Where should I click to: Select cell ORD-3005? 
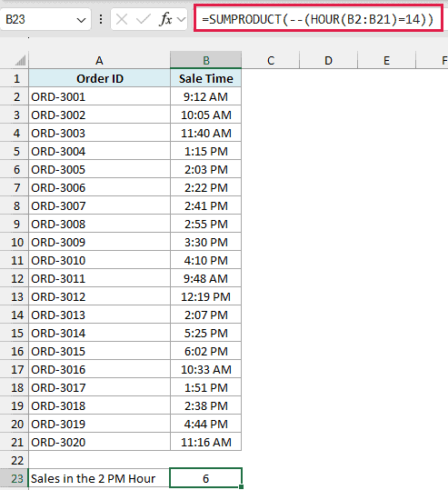click(x=99, y=169)
